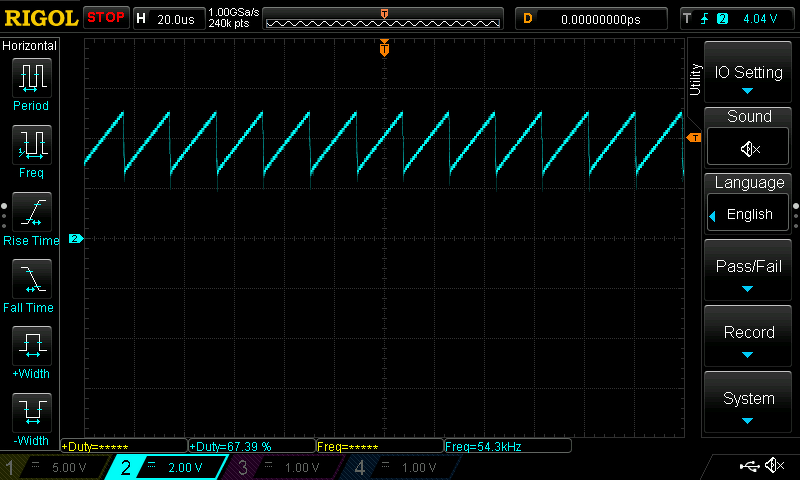Screen dimensions: 800x480
Task: Select channel 4 label at 1.00 V
Action: tap(402, 467)
